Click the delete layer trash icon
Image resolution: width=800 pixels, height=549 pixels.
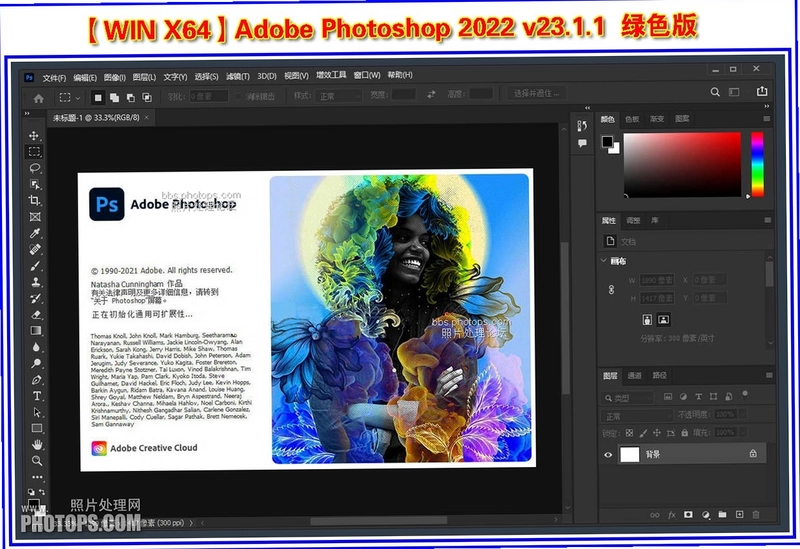click(756, 514)
